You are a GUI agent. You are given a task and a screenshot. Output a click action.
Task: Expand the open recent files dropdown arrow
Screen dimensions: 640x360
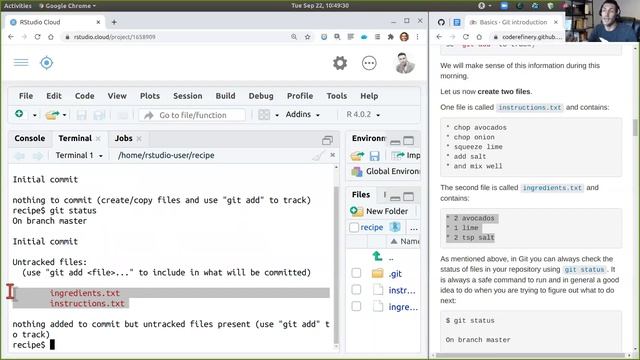pos(64,116)
